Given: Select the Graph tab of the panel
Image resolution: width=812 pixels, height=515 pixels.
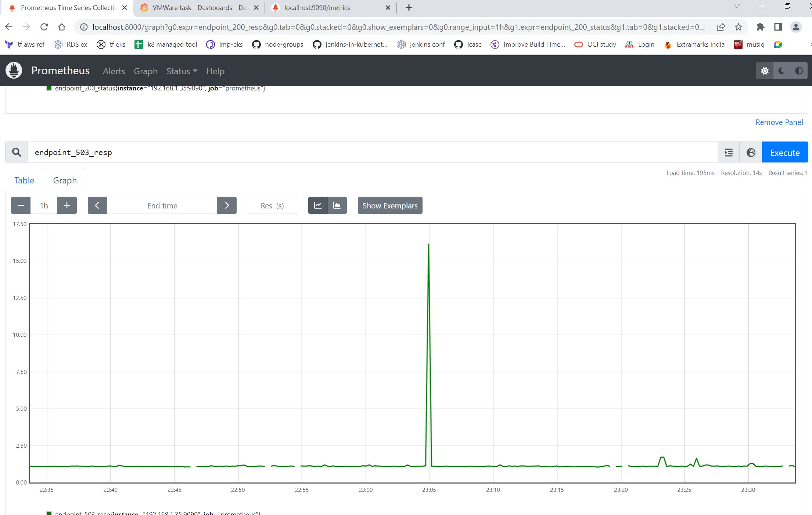Looking at the screenshot, I should point(65,180).
